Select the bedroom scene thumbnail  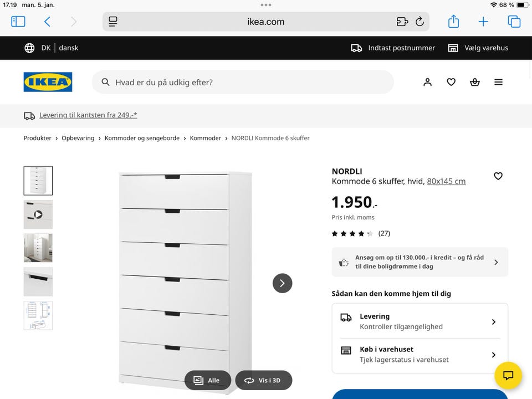coord(38,248)
